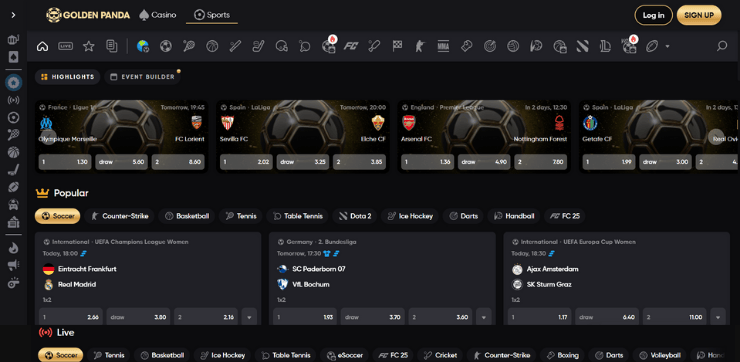740x362 pixels.
Task: Select the basketball sport icon
Action: (212, 46)
